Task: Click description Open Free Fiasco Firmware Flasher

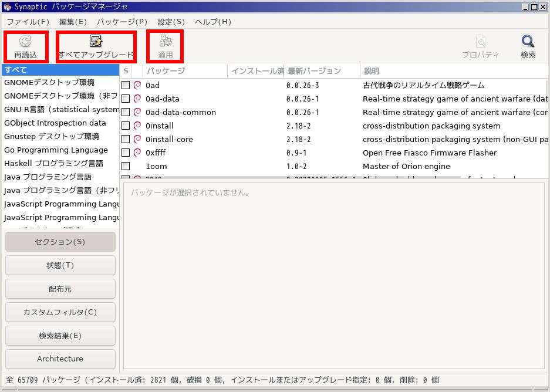Action: click(430, 153)
